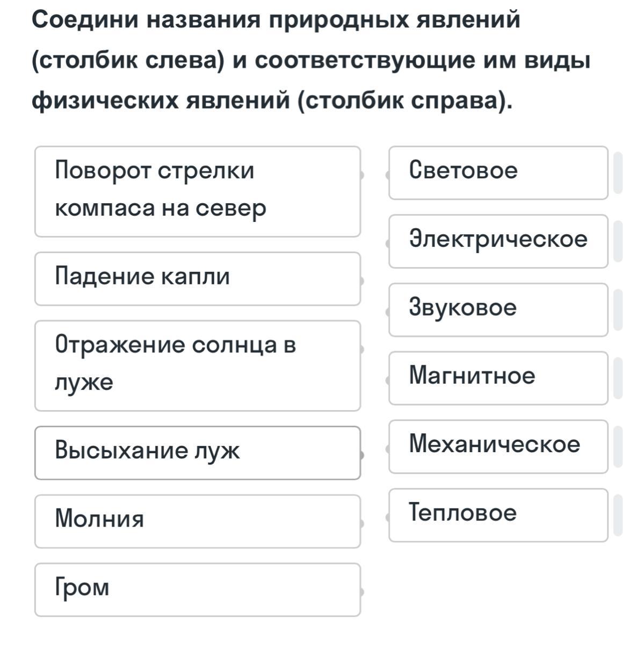Select the 'Магнитное' answer option

pyautogui.click(x=498, y=378)
